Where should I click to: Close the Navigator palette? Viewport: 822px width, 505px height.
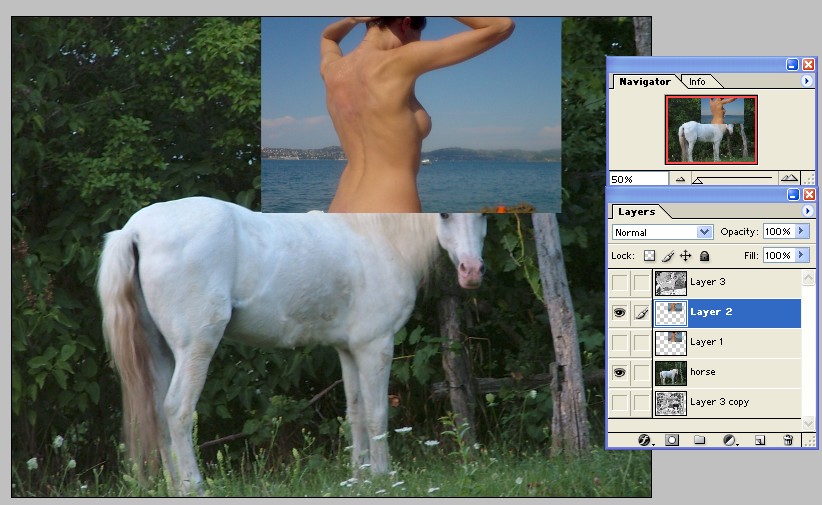[x=808, y=65]
